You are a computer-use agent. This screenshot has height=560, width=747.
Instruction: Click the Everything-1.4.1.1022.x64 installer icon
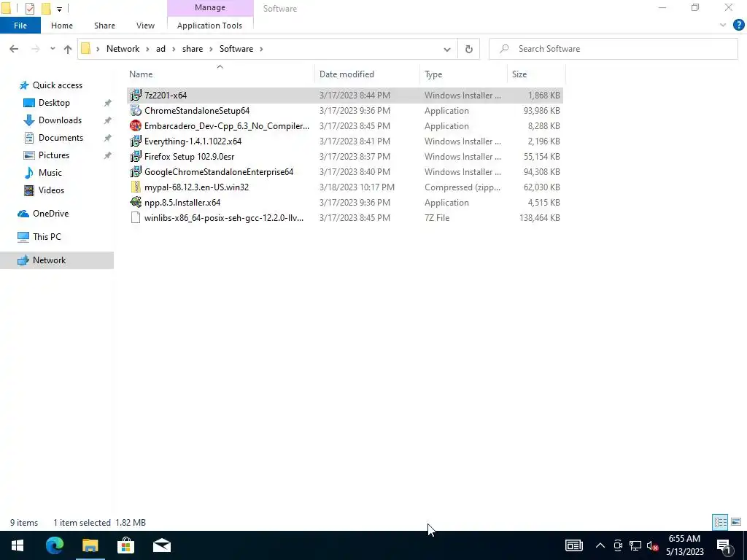point(136,141)
